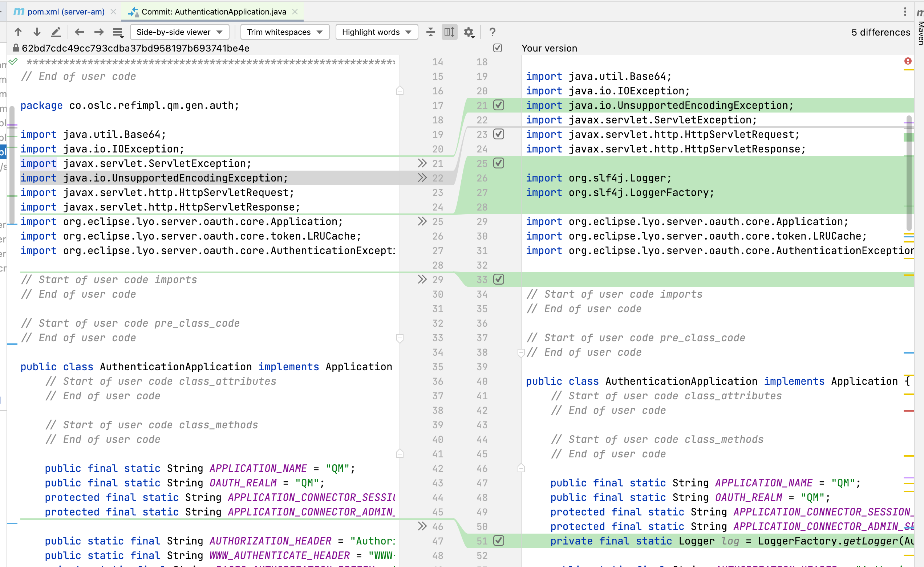Apply changes with the right arrow icon
924x567 pixels.
pos(99,32)
